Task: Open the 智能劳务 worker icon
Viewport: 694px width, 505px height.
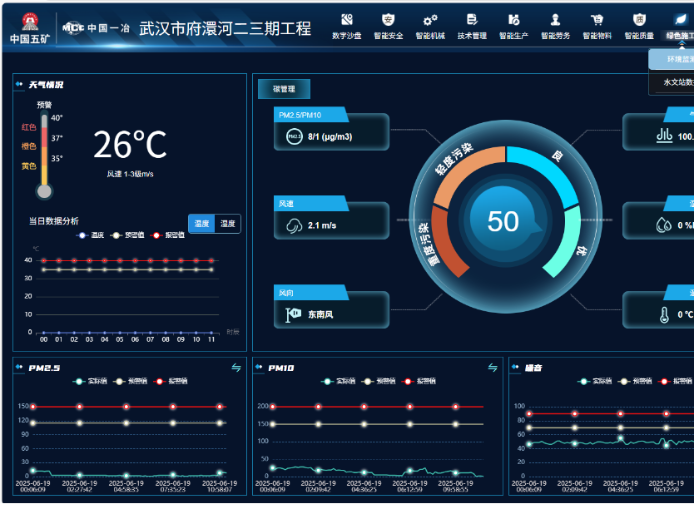Action: [555, 21]
